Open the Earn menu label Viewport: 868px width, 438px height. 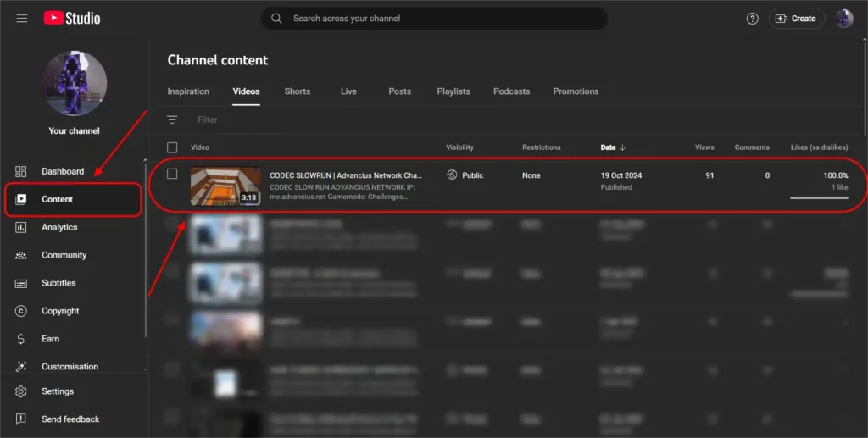tap(50, 339)
